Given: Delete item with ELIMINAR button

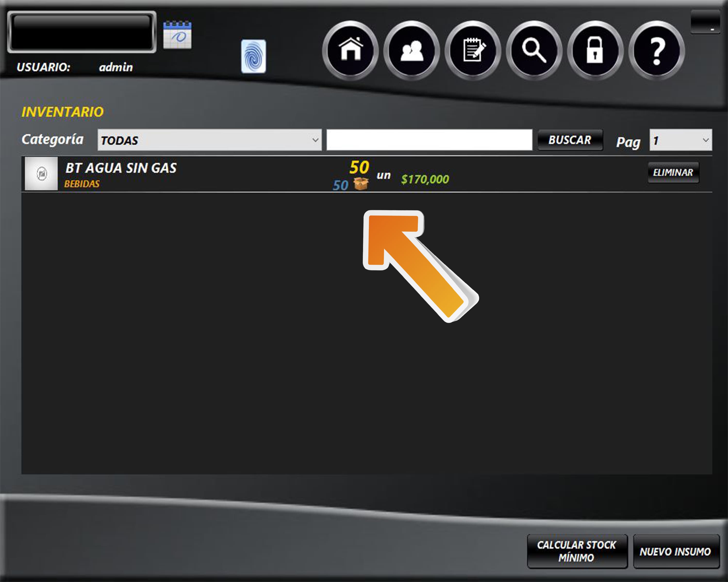Looking at the screenshot, I should coord(673,172).
